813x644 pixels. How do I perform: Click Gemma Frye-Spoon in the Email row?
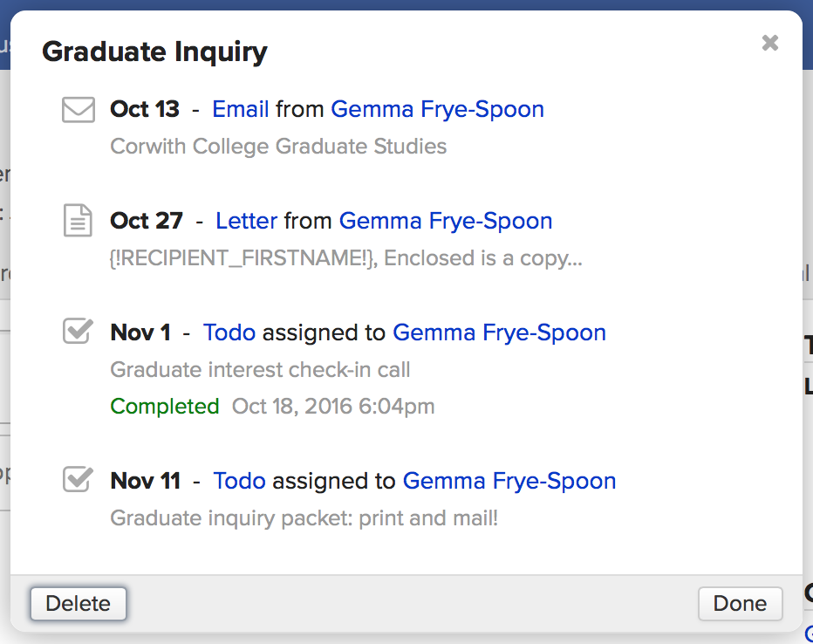pyautogui.click(x=437, y=109)
